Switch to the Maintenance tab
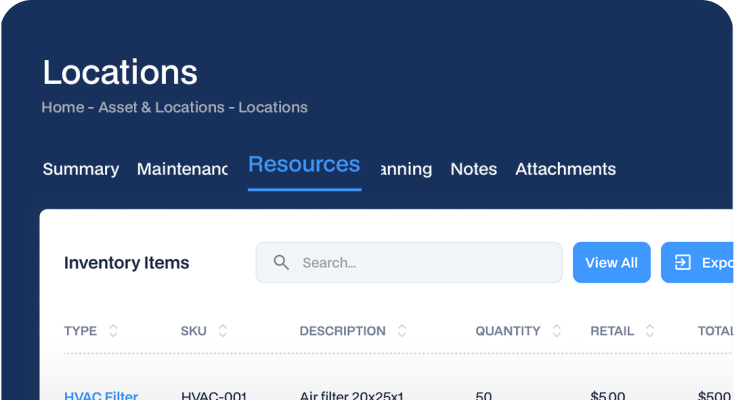Image resolution: width=734 pixels, height=400 pixels. pyautogui.click(x=182, y=169)
